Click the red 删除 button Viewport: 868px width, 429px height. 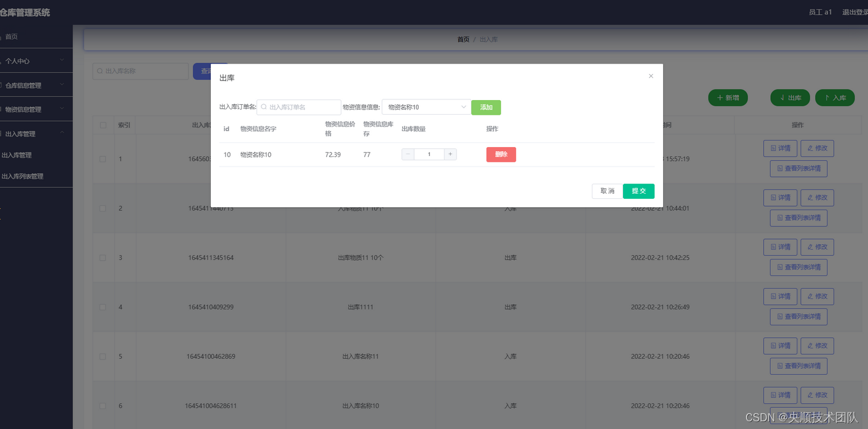[x=501, y=154]
